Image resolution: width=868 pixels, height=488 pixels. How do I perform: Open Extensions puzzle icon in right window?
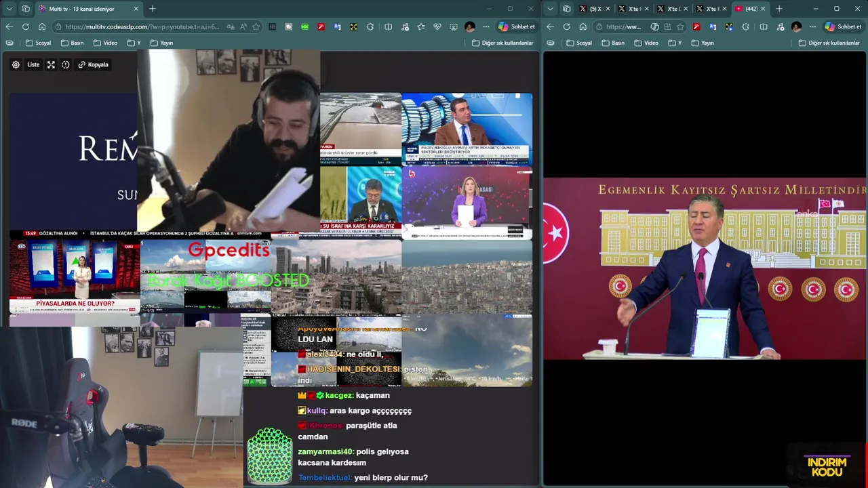coord(746,26)
